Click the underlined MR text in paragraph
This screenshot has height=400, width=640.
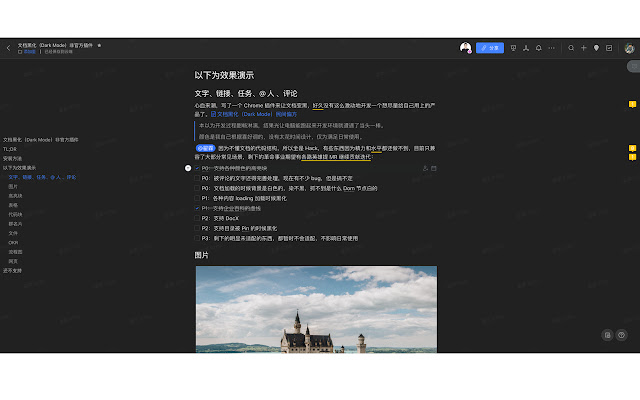[336, 157]
